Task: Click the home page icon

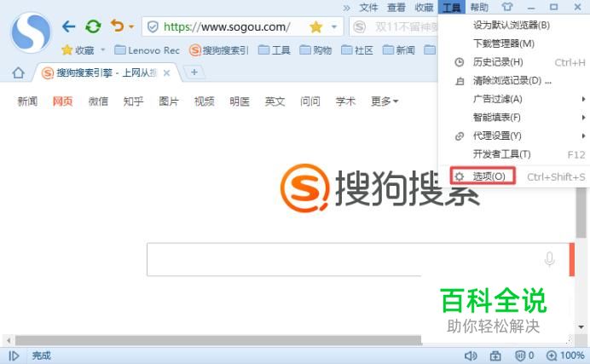Action: pyautogui.click(x=18, y=72)
